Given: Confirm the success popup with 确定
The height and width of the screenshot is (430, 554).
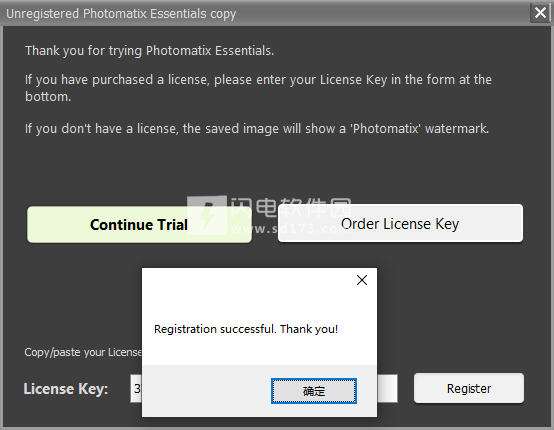Looking at the screenshot, I should (x=314, y=391).
